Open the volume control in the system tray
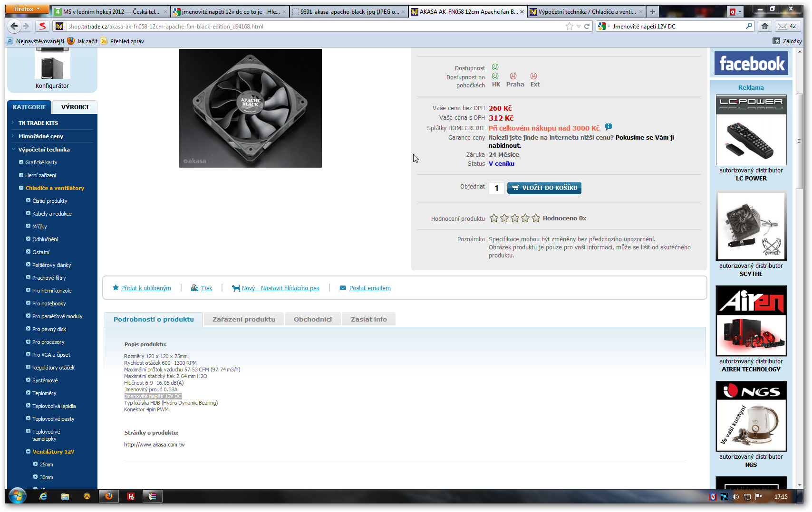This screenshot has height=512, width=812. tap(735, 497)
